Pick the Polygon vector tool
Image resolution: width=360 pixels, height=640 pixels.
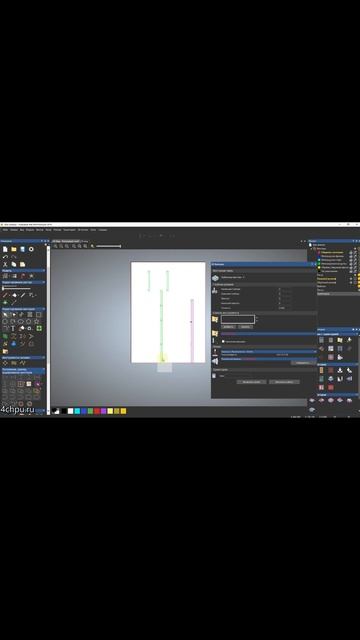point(30,321)
